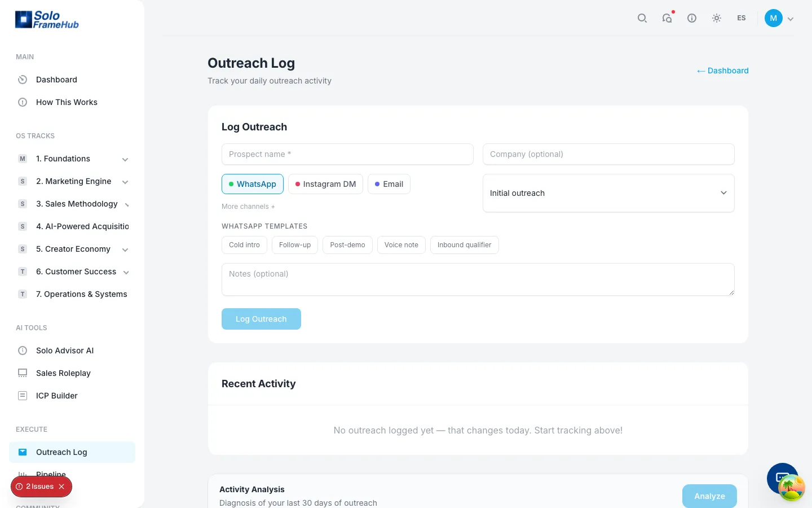This screenshot has width=812, height=508.
Task: Expand the 6. Customer Success chevron
Action: point(126,272)
